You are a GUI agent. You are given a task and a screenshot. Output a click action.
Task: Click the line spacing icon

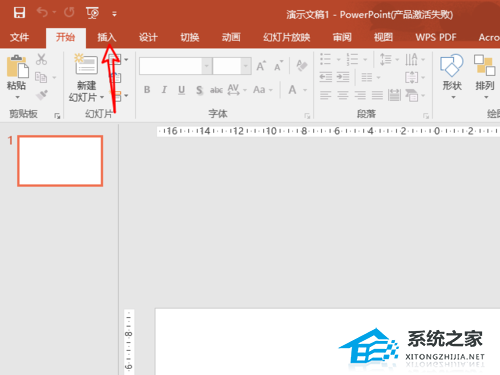[386, 59]
